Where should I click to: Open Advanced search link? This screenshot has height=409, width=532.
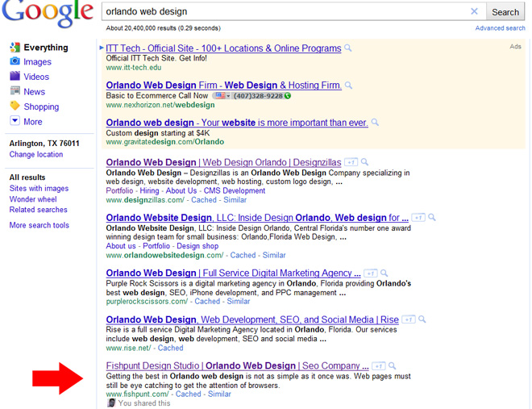click(x=500, y=28)
